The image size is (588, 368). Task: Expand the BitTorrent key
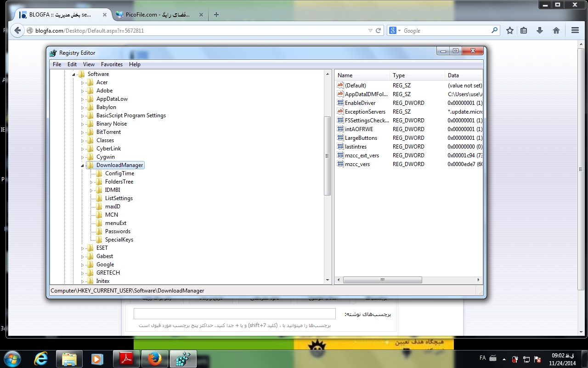(x=83, y=132)
